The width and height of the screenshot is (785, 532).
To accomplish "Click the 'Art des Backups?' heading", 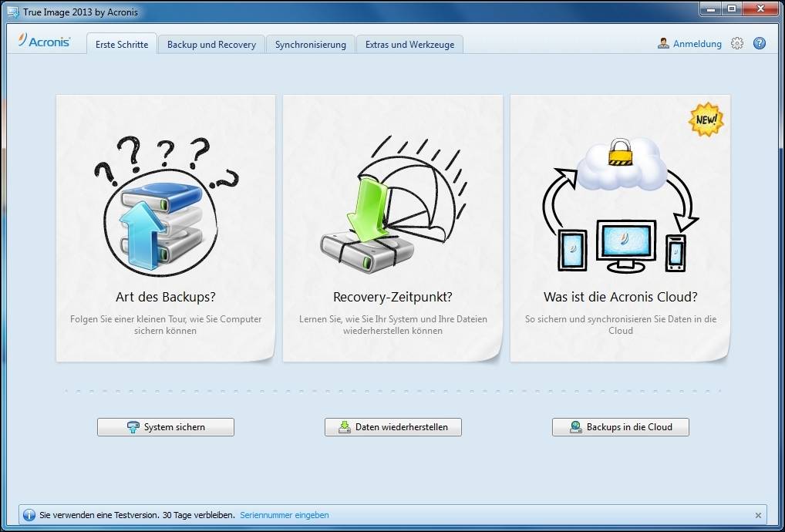I will tap(166, 297).
